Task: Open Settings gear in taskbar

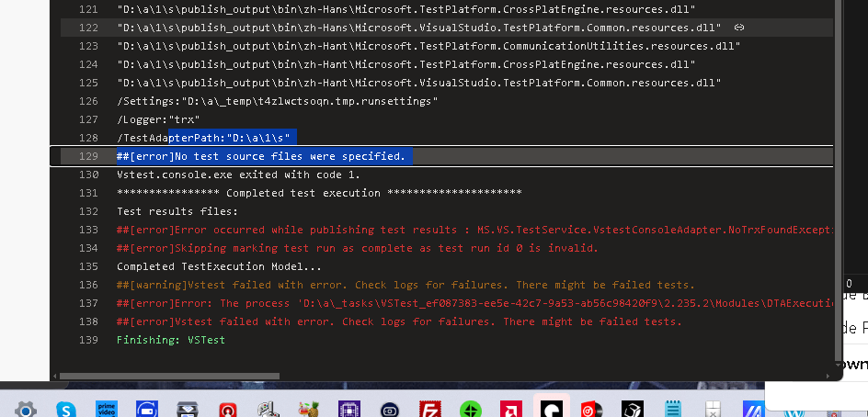Action: coord(26,410)
